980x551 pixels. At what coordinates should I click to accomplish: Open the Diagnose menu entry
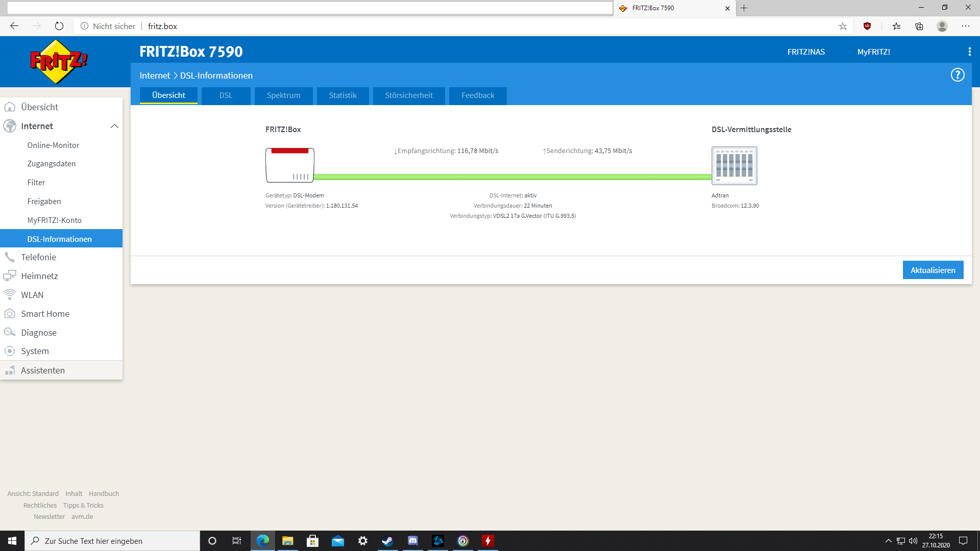pos(38,333)
